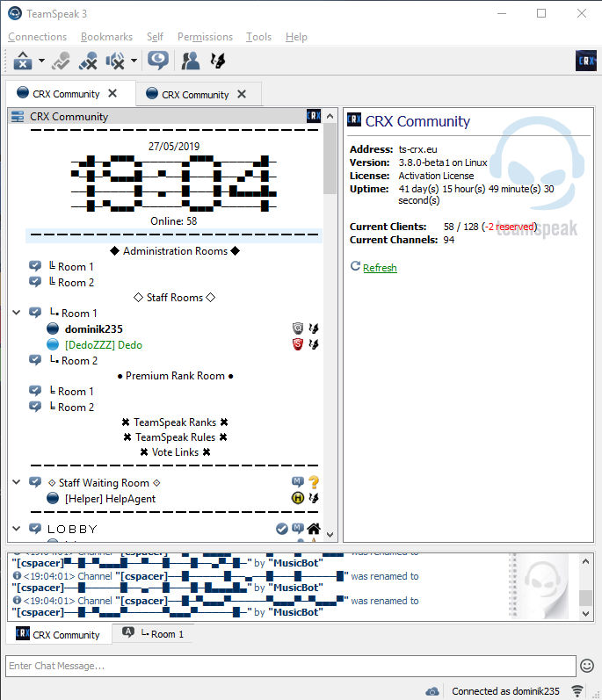Image resolution: width=602 pixels, height=700 pixels.
Task: Click chat log scroll up arrow
Action: (586, 561)
